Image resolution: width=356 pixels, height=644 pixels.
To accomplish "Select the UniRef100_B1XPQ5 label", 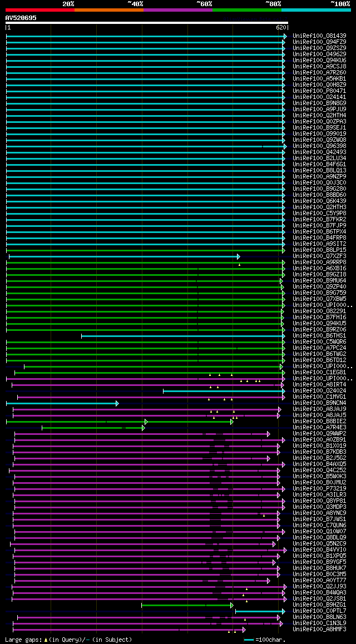I will [319, 556].
